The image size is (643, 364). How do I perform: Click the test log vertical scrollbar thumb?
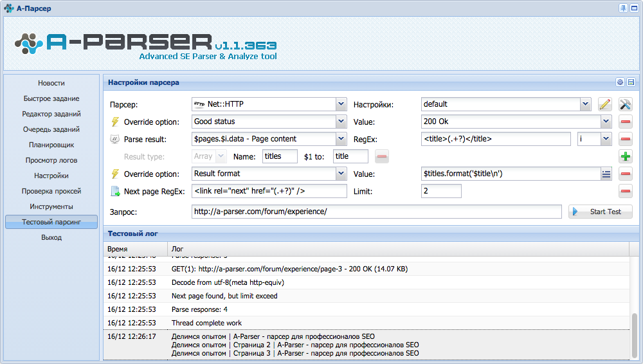tap(635, 336)
